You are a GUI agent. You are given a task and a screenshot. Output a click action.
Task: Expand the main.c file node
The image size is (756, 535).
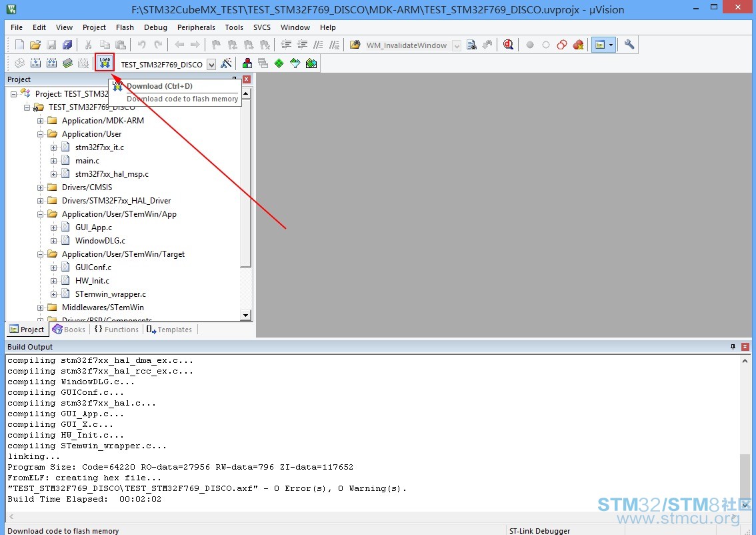pyautogui.click(x=53, y=161)
